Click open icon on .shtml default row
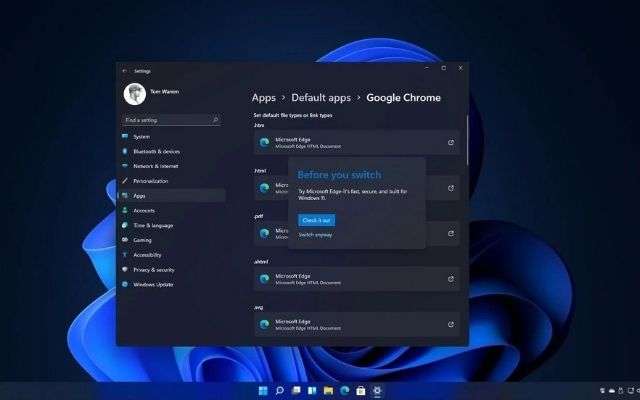 click(450, 279)
